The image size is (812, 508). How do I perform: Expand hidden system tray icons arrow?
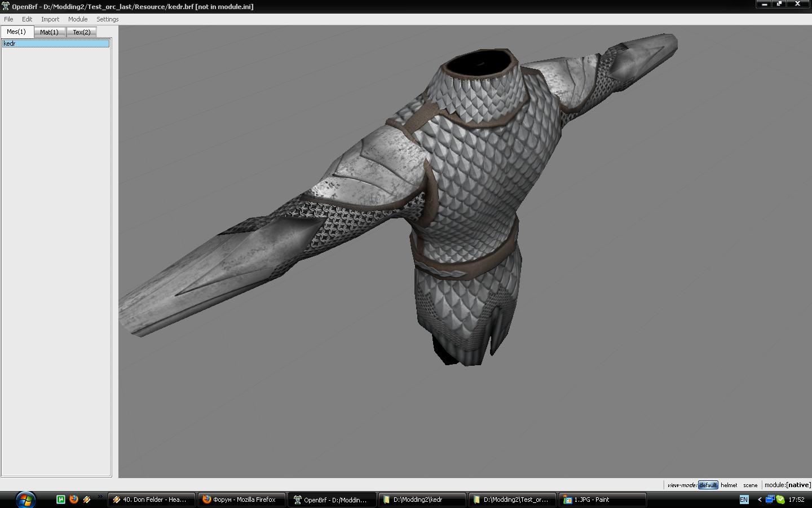pos(760,500)
